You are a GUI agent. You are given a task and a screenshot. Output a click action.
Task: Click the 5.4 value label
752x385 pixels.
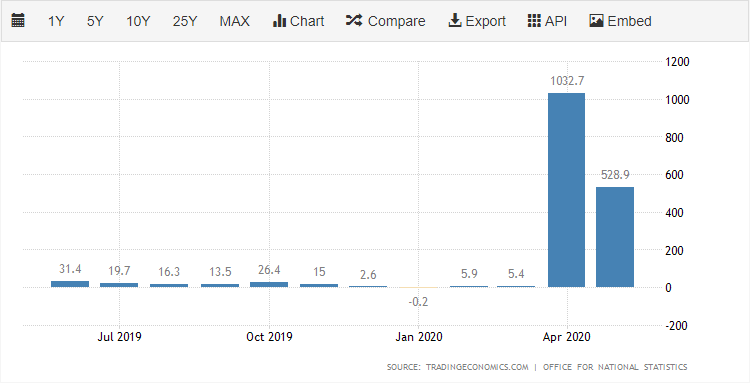tap(516, 274)
